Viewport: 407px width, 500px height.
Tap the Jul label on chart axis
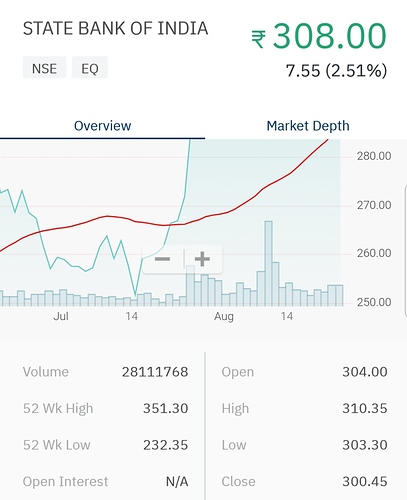pyautogui.click(x=61, y=316)
